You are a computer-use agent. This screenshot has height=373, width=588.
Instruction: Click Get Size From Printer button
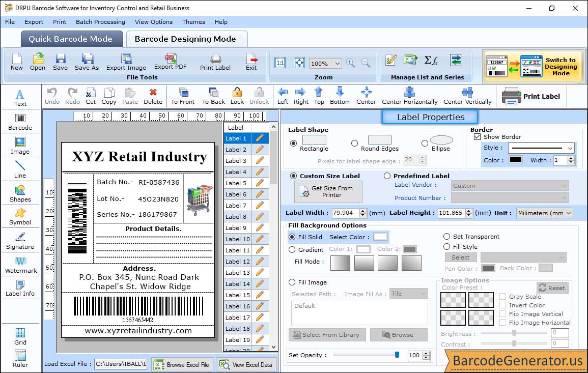pyautogui.click(x=328, y=192)
